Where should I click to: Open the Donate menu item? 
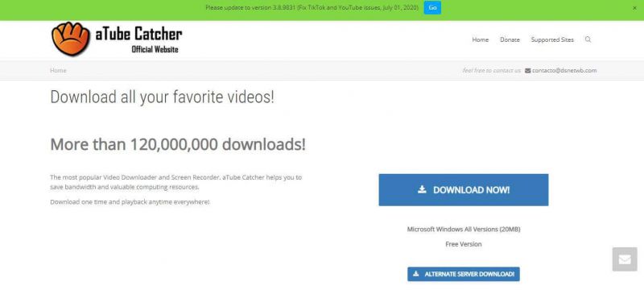(x=510, y=39)
